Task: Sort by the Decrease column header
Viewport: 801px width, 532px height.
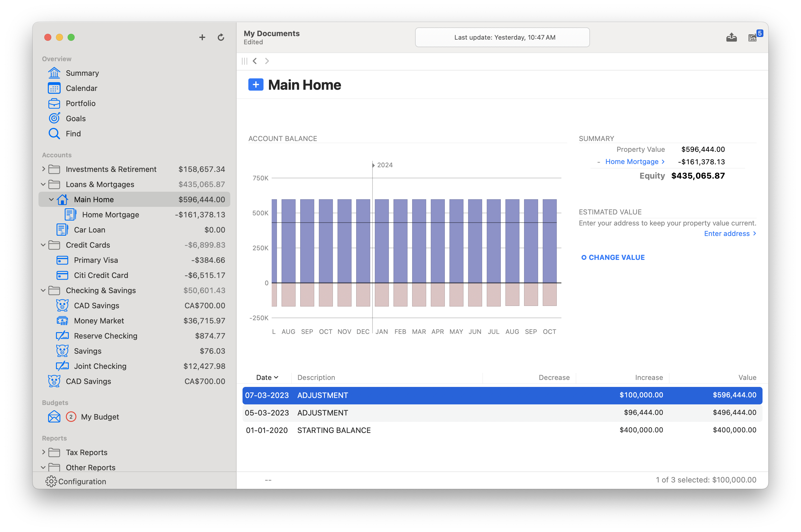Action: click(x=554, y=377)
